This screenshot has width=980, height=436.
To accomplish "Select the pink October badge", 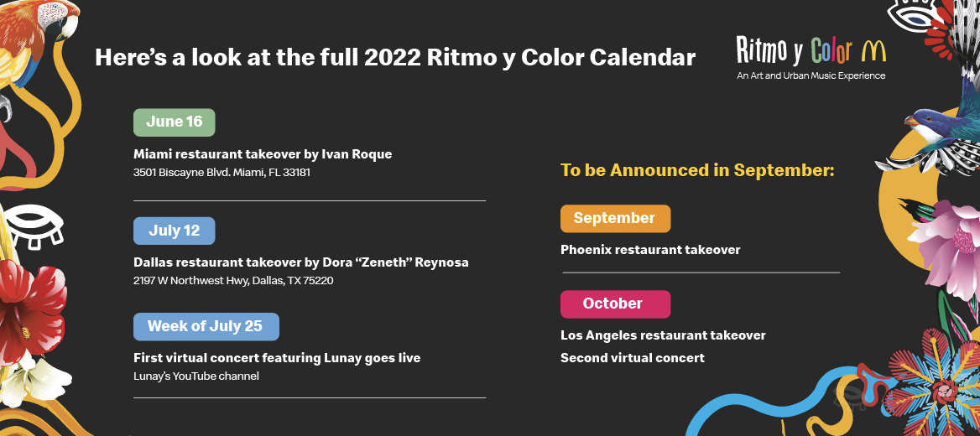I will (x=615, y=304).
